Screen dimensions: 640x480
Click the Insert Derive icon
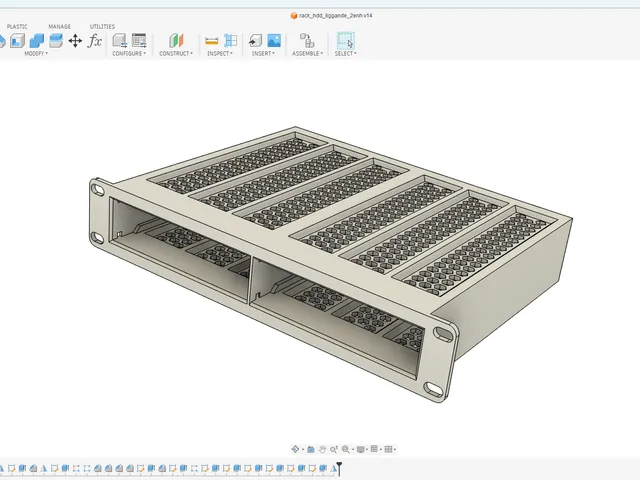[255, 41]
